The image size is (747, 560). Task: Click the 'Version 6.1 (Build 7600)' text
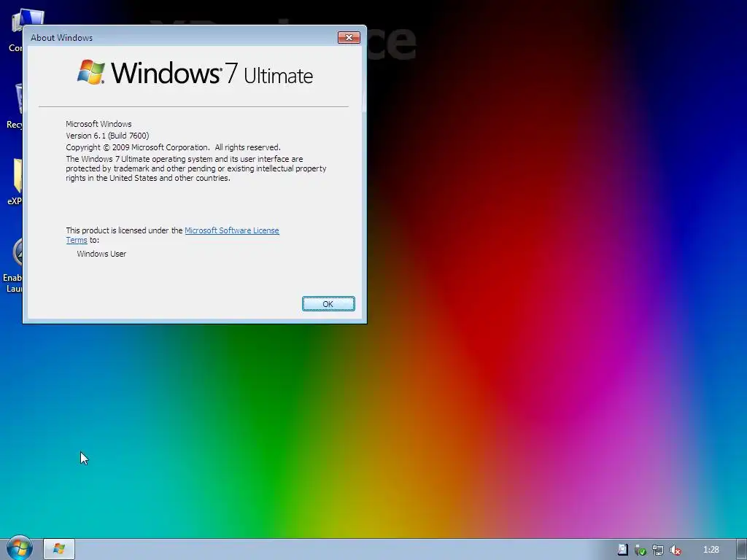107,136
